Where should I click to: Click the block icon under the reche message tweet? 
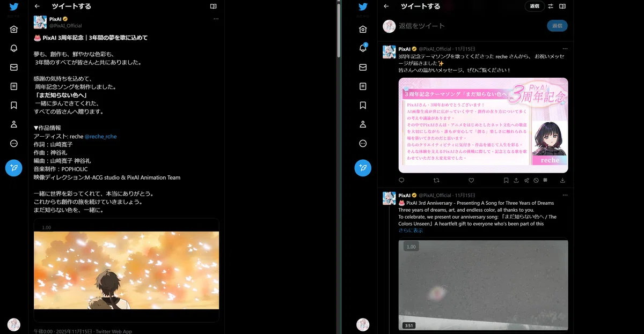point(536,181)
